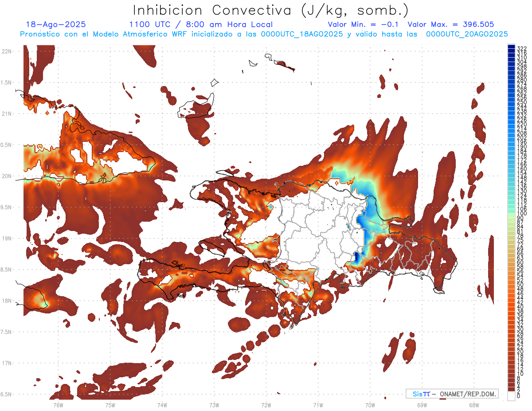
Task: Click the '18N' latitude label
Action: [x=7, y=301]
